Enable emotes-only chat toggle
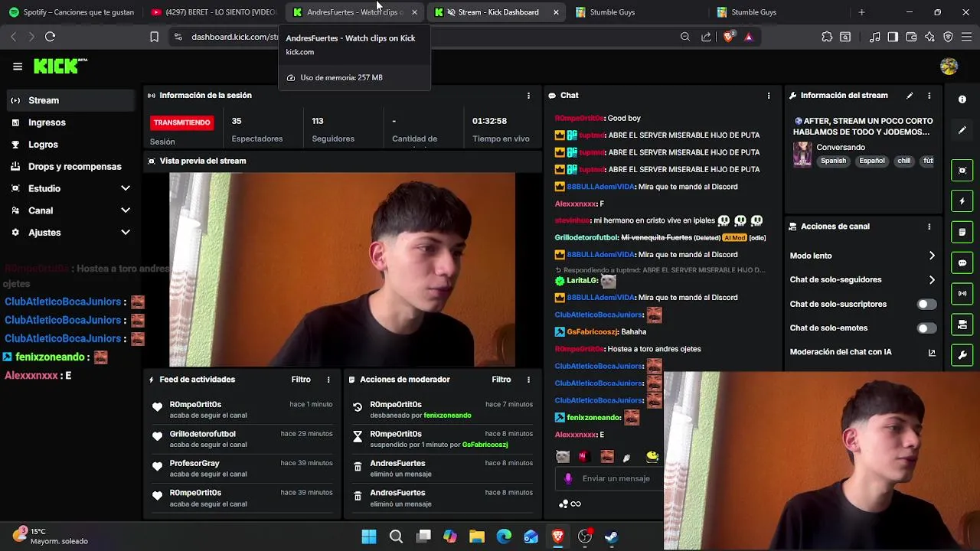Viewport: 980px width, 551px height. [x=926, y=328]
